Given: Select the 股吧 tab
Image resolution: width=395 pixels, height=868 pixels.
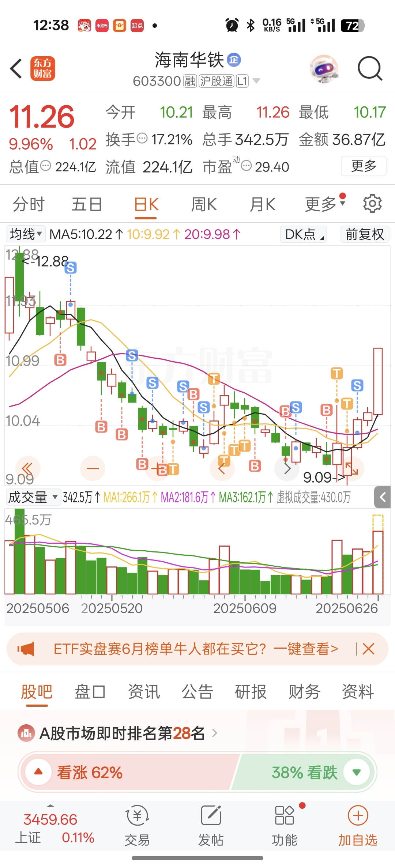Looking at the screenshot, I should coord(37,692).
